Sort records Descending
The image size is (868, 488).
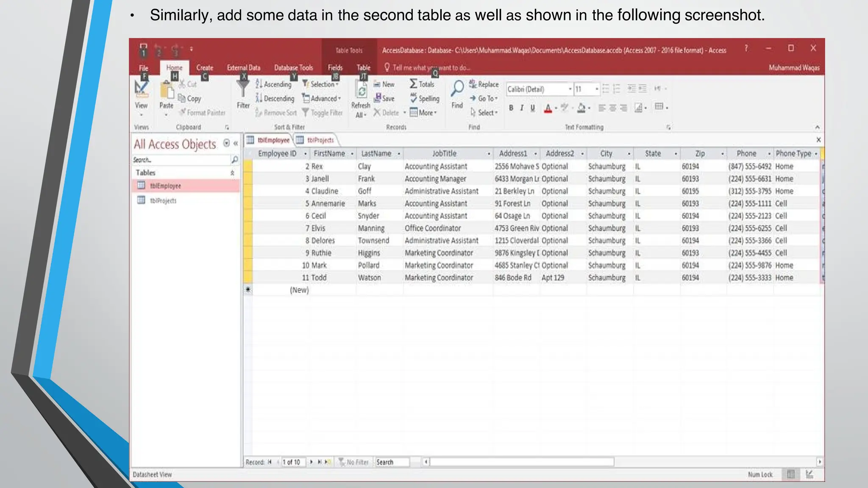[x=275, y=98]
